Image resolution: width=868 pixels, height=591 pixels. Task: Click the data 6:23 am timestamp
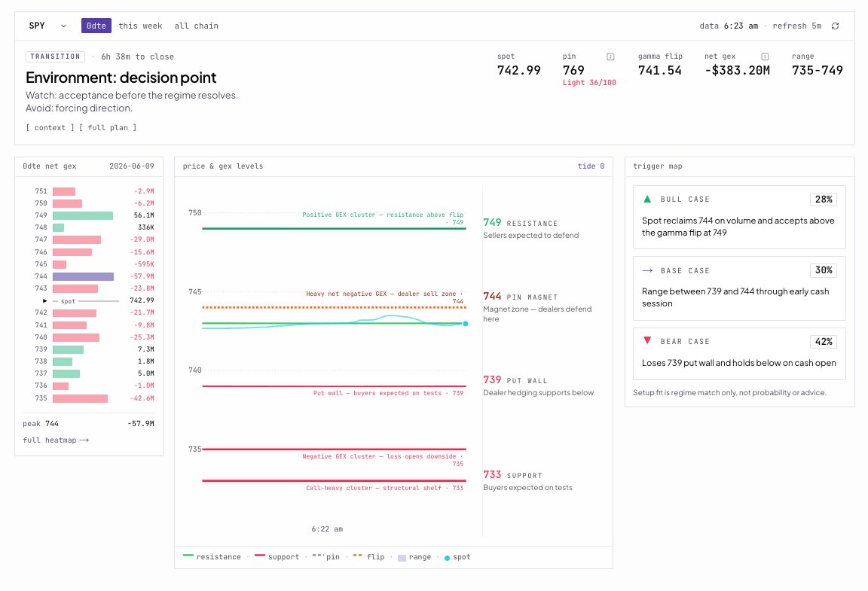(x=729, y=26)
